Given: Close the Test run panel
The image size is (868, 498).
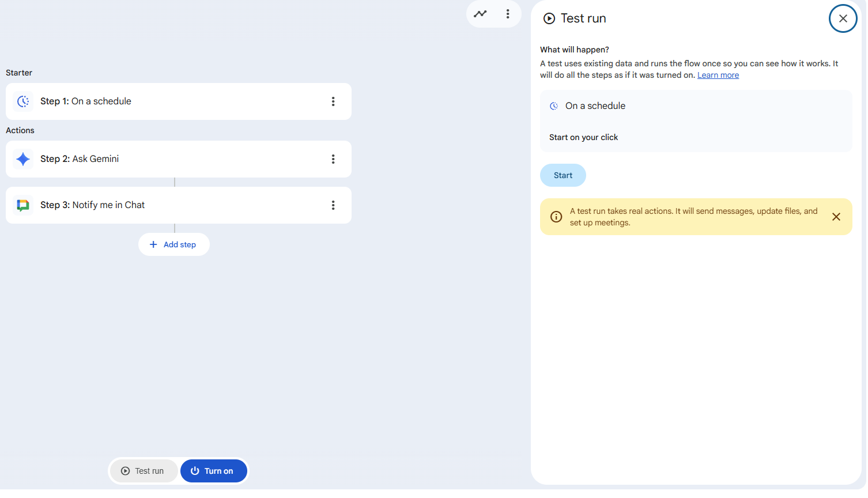Looking at the screenshot, I should pos(843,18).
